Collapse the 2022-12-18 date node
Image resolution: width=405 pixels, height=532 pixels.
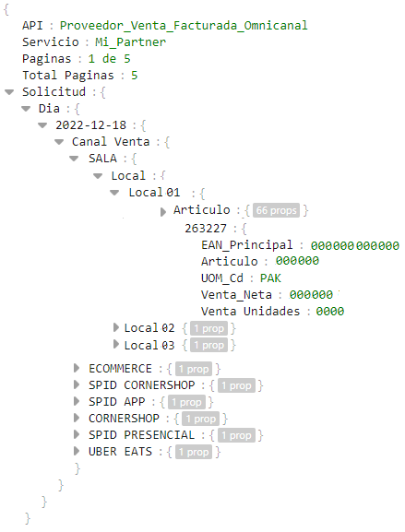[x=42, y=125]
